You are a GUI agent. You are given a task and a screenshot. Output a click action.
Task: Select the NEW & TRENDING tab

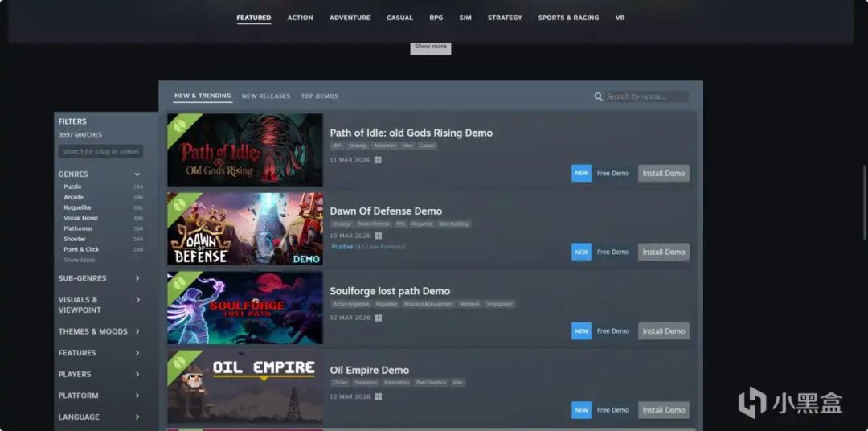coord(203,96)
